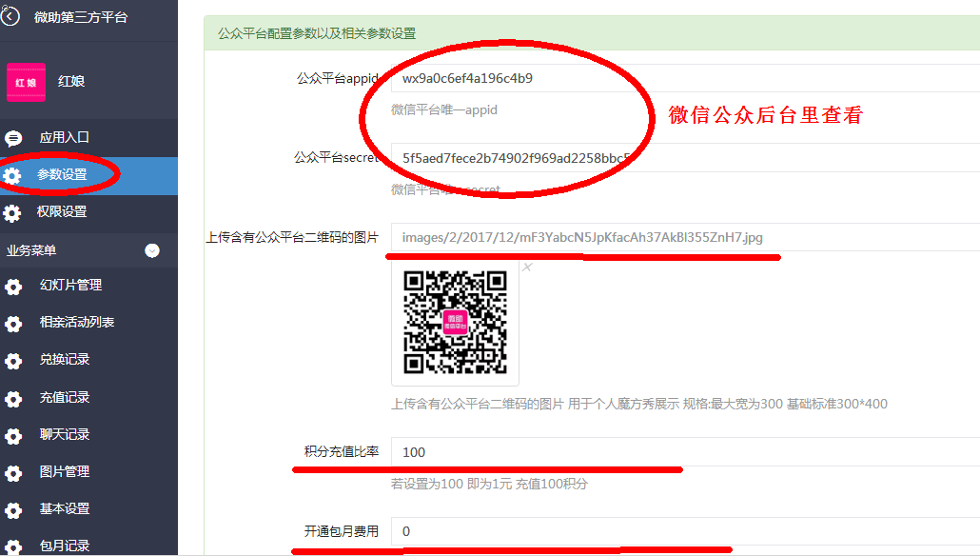Focus the 积分充值比率 input field
980x556 pixels.
click(686, 451)
